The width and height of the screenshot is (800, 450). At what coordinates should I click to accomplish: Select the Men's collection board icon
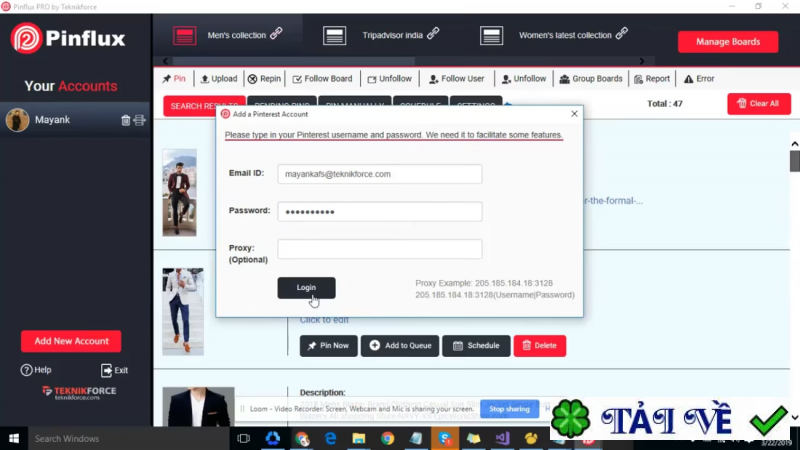click(184, 36)
